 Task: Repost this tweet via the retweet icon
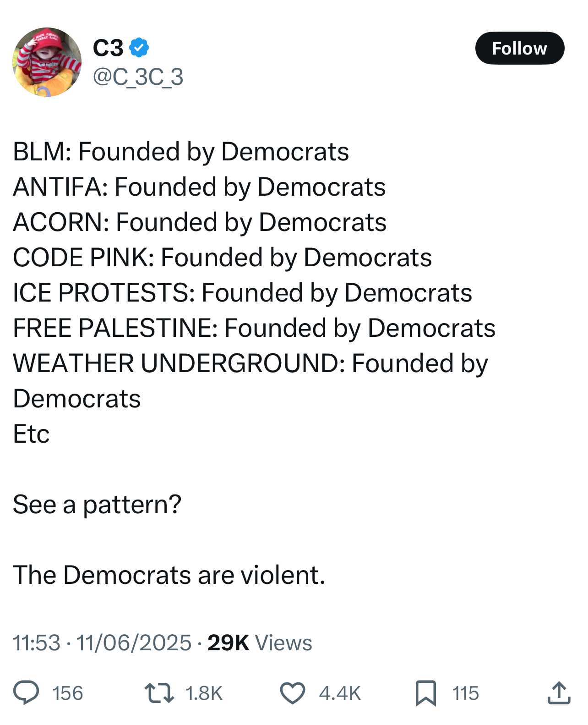[158, 693]
